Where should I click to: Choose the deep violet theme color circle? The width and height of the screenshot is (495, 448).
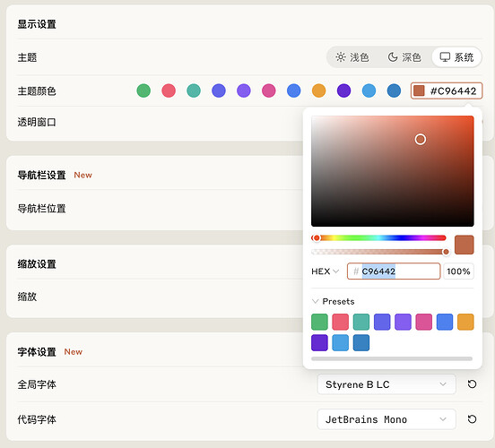(x=343, y=90)
